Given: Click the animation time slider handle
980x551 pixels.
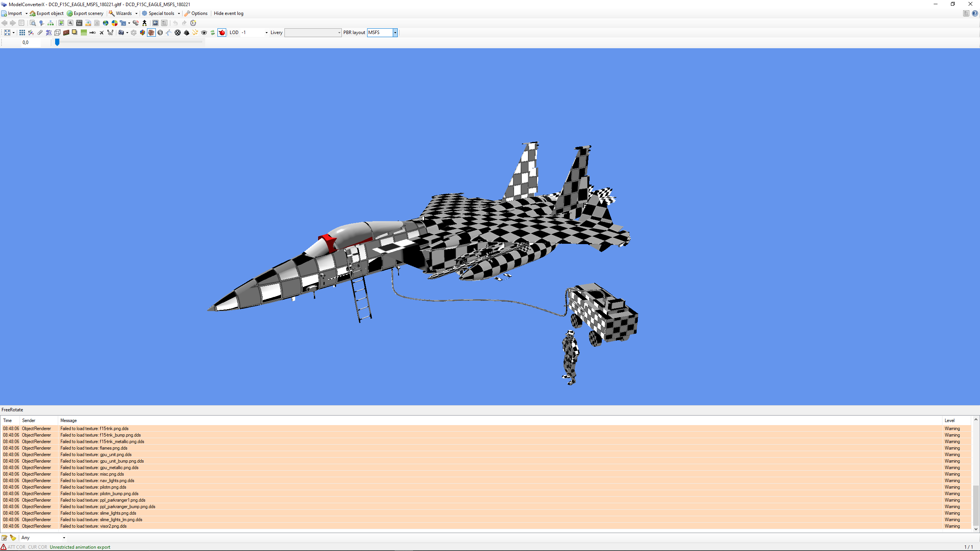Looking at the screenshot, I should click(57, 42).
